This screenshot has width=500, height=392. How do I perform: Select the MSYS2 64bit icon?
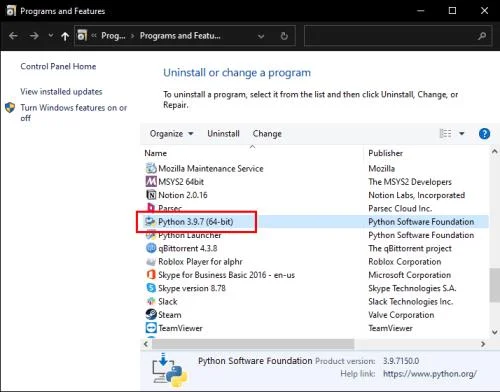(x=151, y=181)
